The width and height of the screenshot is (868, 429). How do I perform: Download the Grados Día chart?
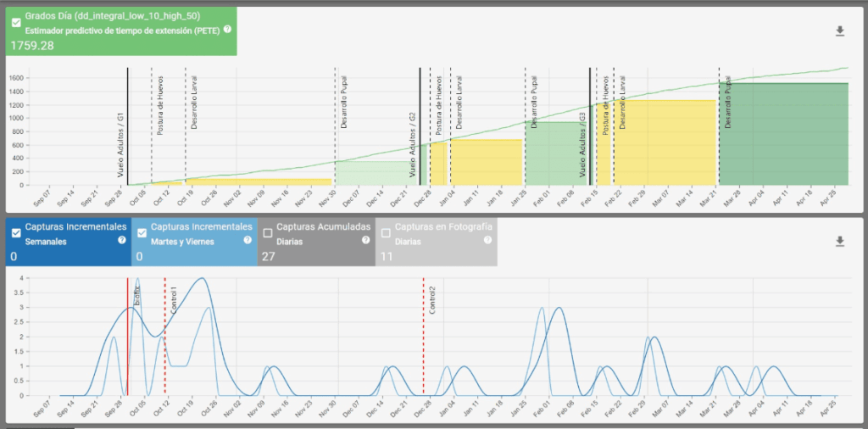point(840,31)
